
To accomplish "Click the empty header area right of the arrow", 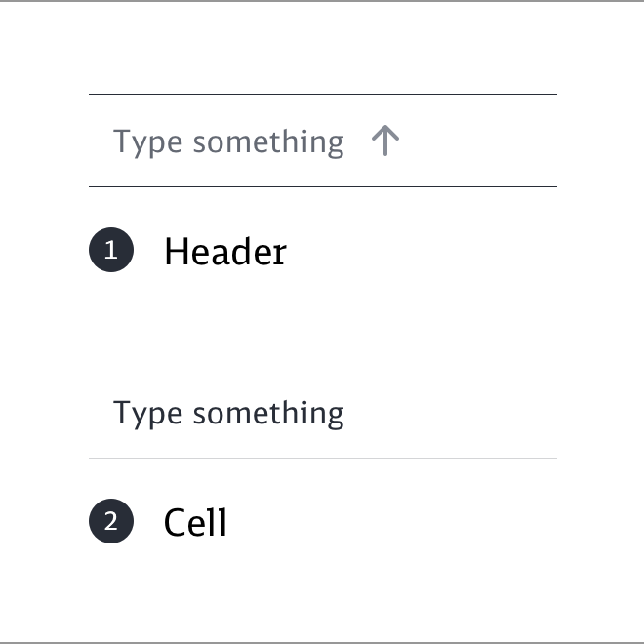I will [x=478, y=141].
